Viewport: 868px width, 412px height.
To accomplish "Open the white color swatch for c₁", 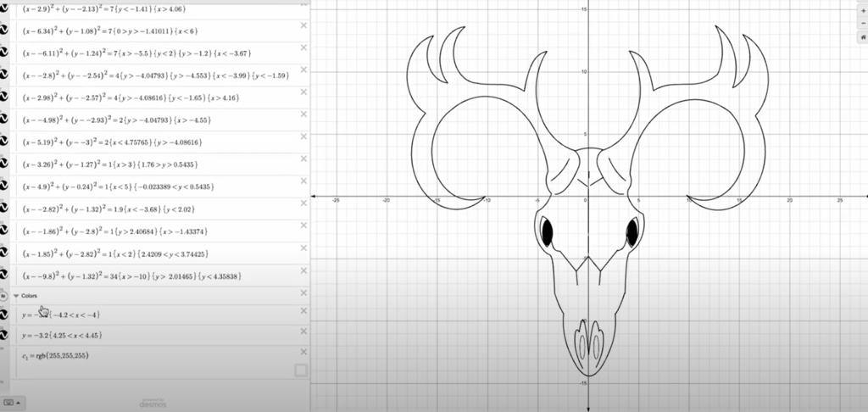I will [301, 370].
